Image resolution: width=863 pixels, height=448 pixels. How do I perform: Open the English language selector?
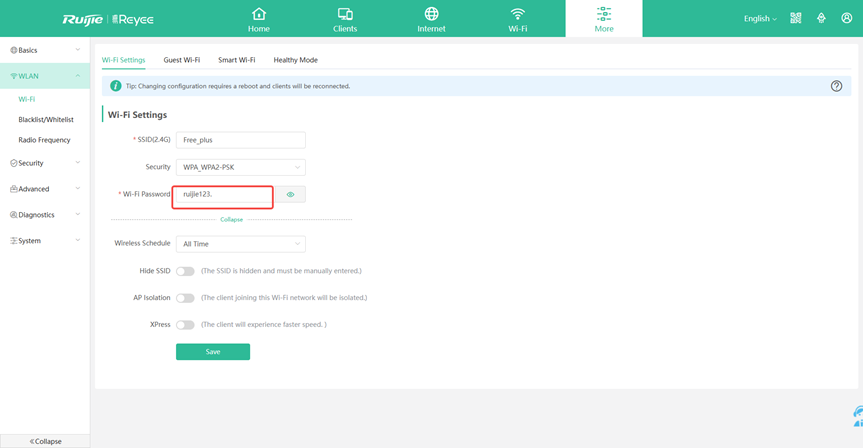760,19
